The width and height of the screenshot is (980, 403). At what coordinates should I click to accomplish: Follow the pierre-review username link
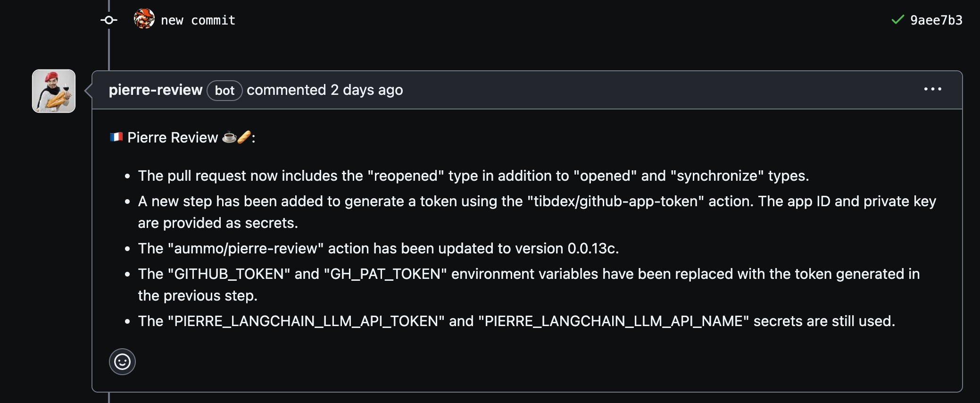pyautogui.click(x=156, y=90)
